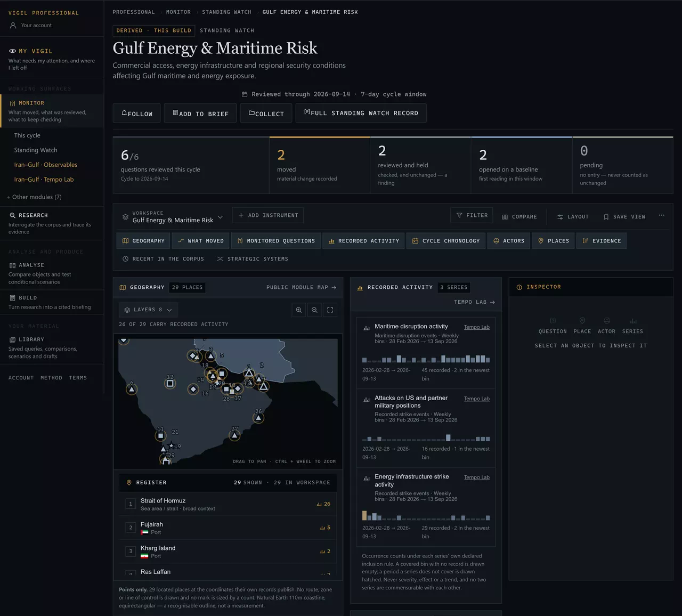Click the Monitor breadcrumb
Viewport: 682px width, 616px height.
(178, 12)
